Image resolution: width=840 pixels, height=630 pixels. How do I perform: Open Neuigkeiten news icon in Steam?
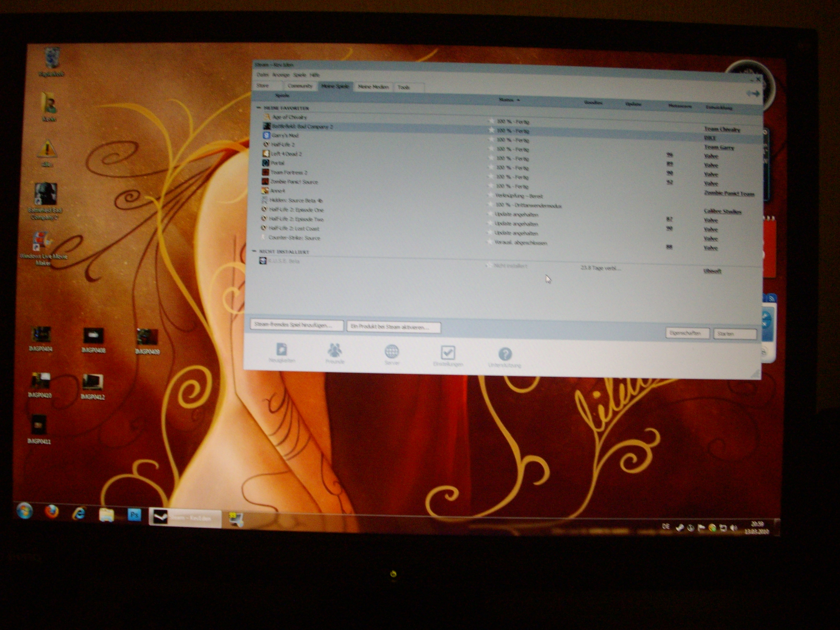[281, 349]
